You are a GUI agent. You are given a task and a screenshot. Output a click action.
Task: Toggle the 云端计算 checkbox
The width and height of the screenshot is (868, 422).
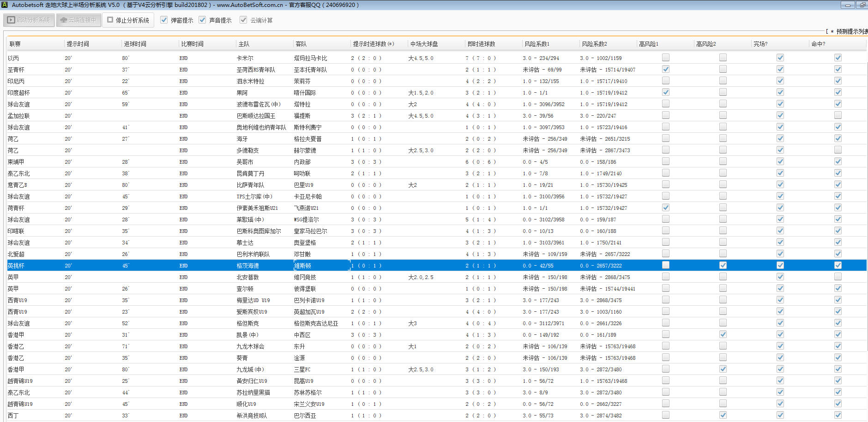243,20
